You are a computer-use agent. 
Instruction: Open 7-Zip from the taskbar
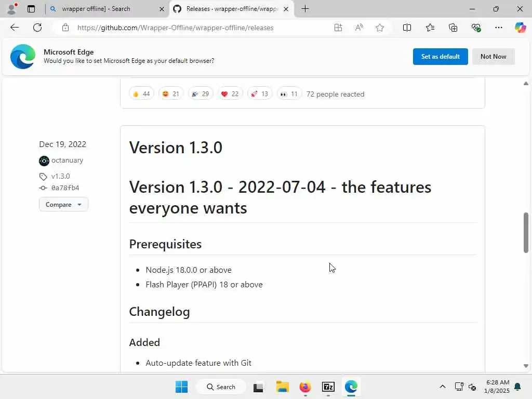tap(328, 387)
